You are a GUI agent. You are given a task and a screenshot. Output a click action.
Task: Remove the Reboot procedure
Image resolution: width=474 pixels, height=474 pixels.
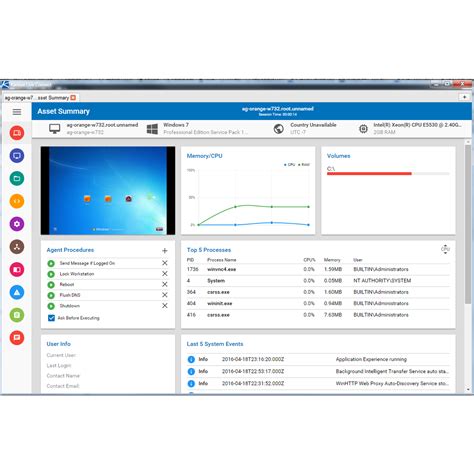point(165,284)
